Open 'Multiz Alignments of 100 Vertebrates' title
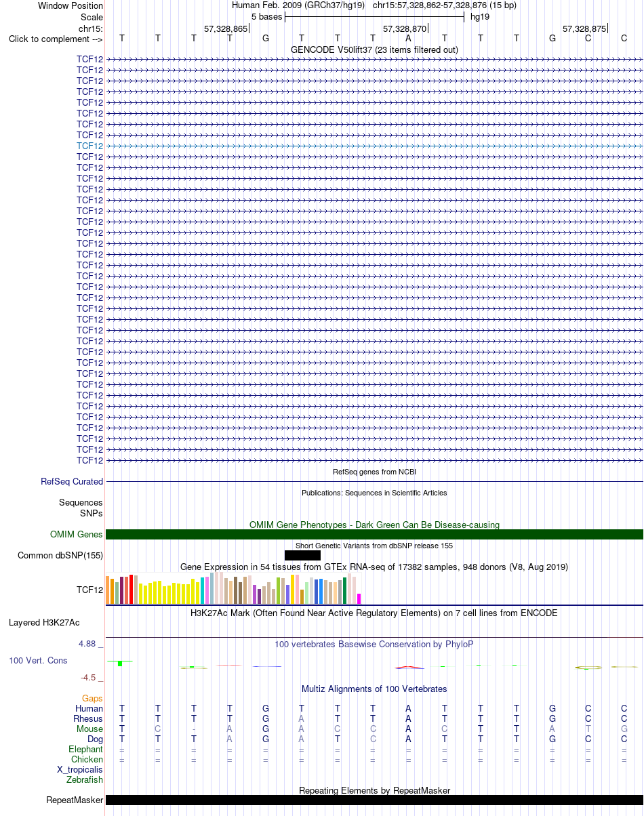644x816 pixels. pos(374,689)
